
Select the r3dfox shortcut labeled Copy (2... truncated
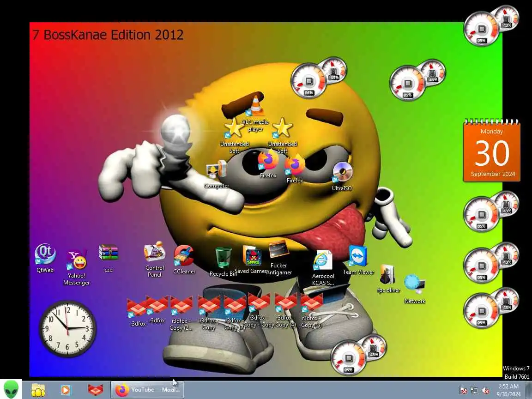point(181,313)
